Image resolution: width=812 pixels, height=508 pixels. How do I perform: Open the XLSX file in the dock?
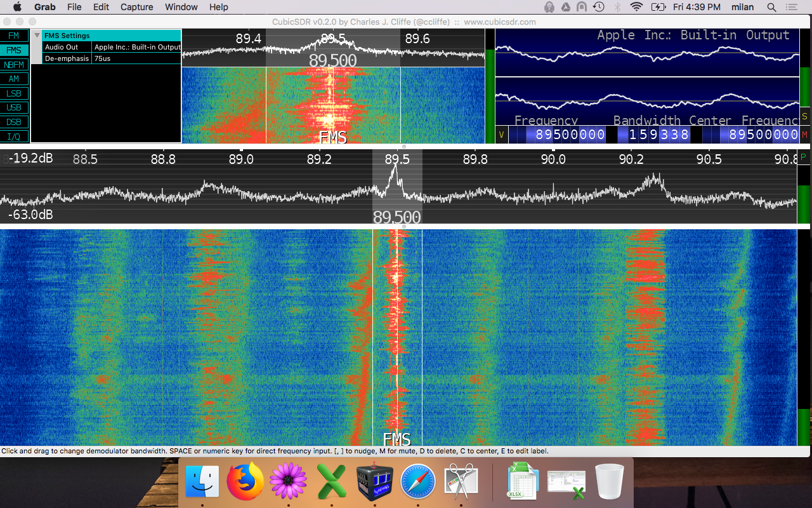(x=523, y=482)
